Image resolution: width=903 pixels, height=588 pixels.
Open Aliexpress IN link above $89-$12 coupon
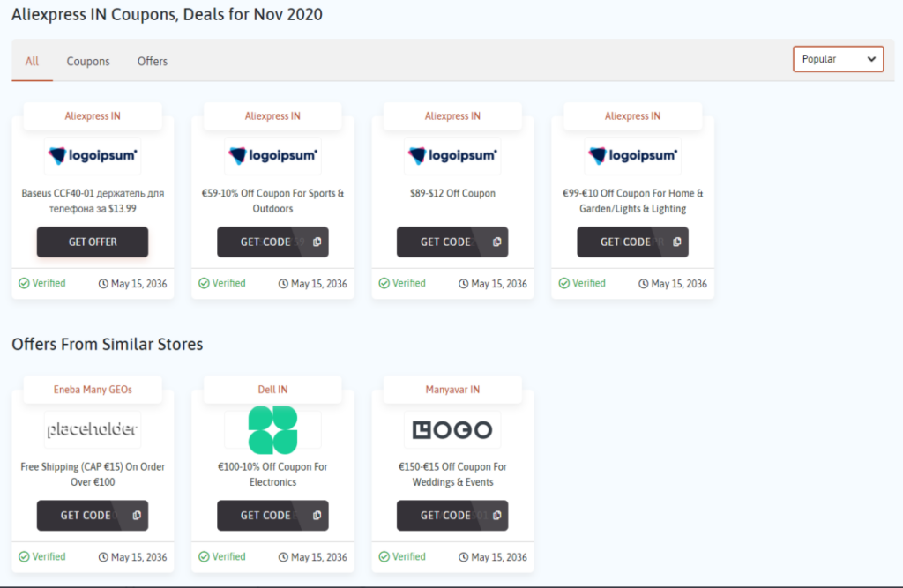[452, 115]
